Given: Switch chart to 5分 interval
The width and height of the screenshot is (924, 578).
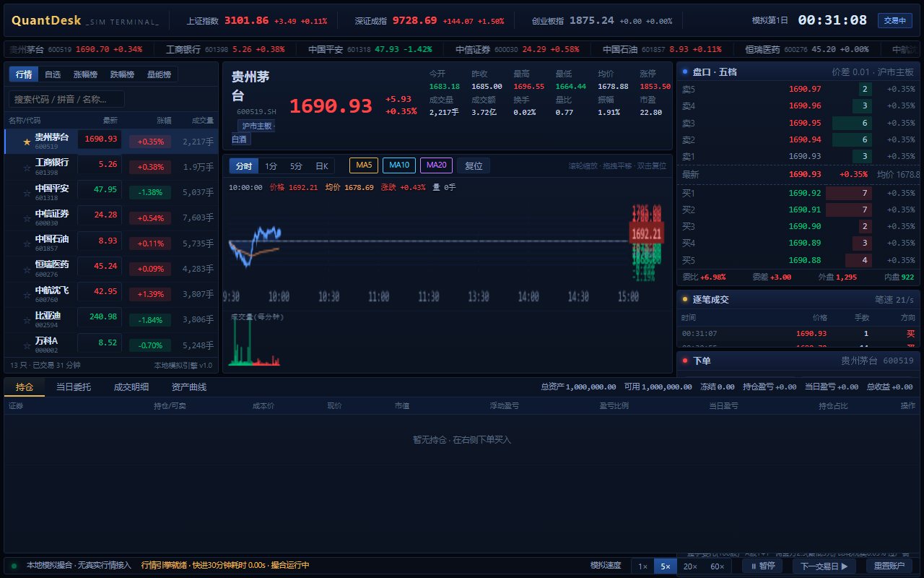Looking at the screenshot, I should [296, 166].
